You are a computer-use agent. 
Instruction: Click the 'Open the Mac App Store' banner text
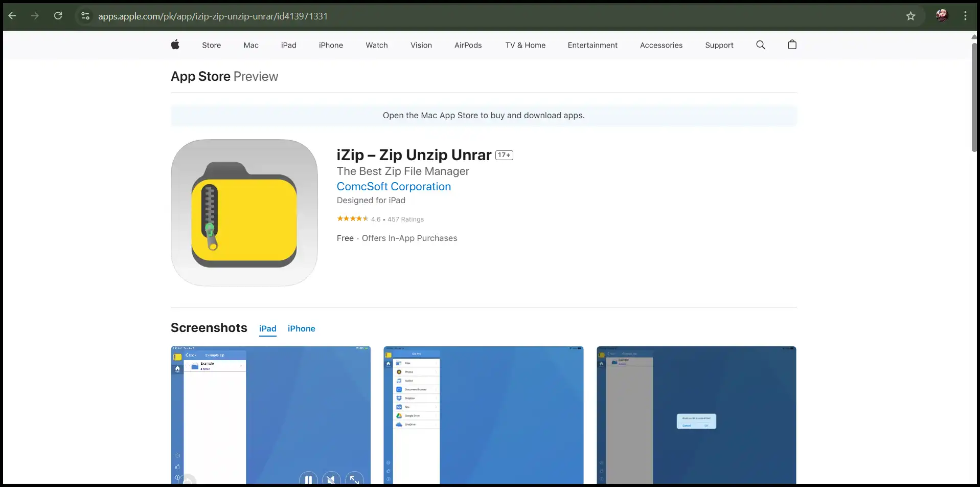[x=484, y=116]
